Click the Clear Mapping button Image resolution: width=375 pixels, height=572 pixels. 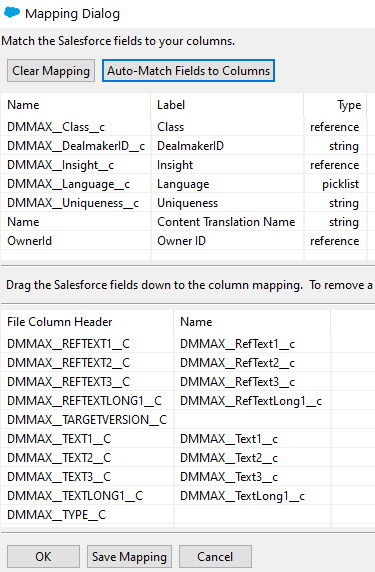tap(51, 70)
